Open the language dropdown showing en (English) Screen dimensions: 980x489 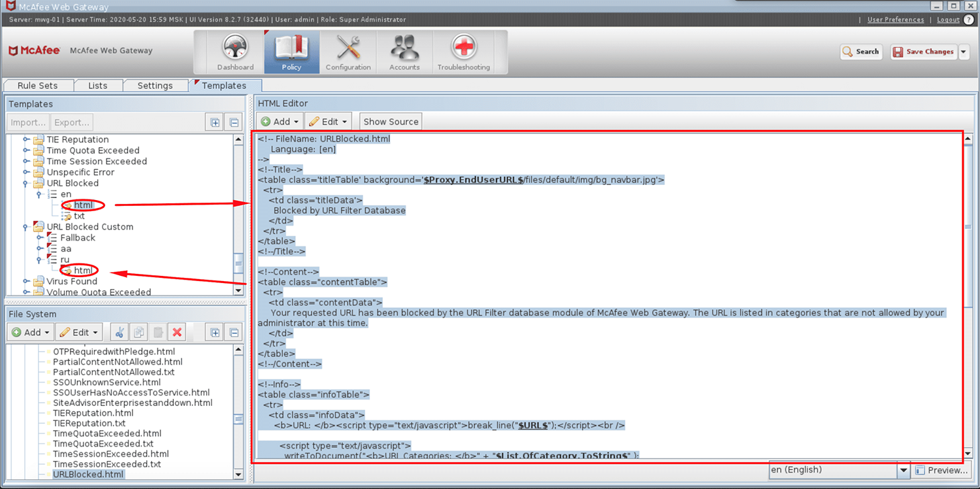pos(904,469)
